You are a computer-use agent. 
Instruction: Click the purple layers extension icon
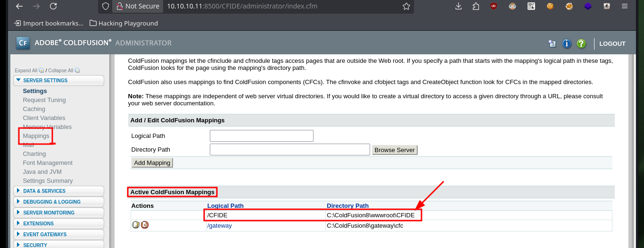[588, 6]
